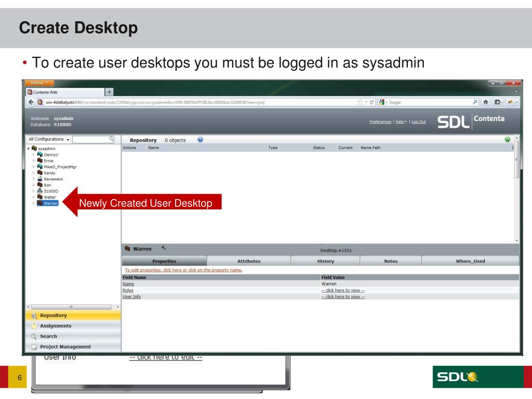Click the MikeD_ProjectMgr desktop icon
The height and width of the screenshot is (399, 532).
coord(39,167)
